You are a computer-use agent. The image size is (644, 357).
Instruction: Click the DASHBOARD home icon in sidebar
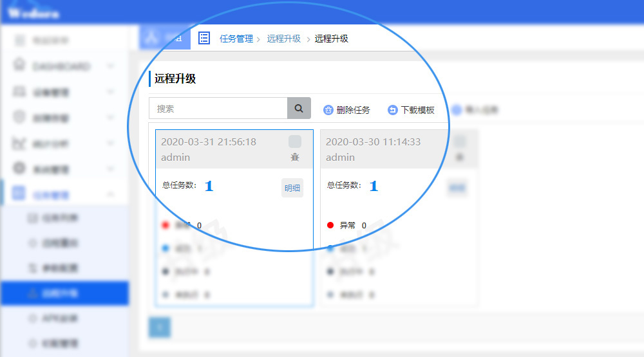(19, 66)
